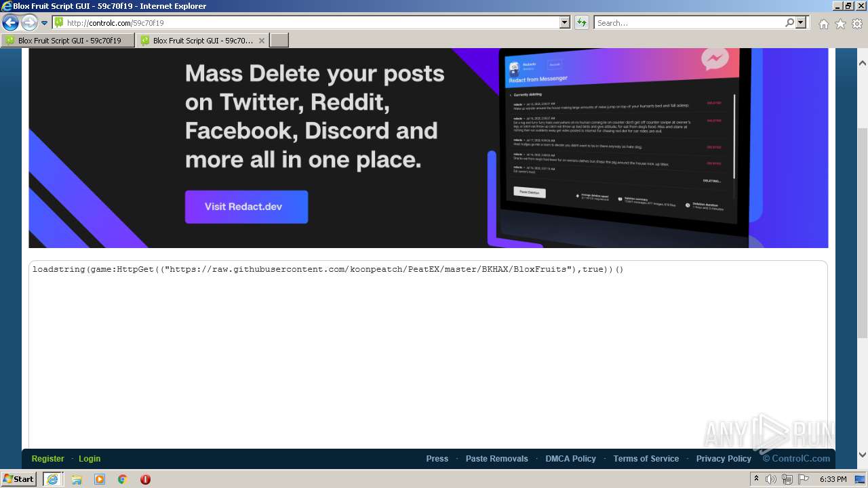This screenshot has width=868, height=488.
Task: Open the Press footer link
Action: (x=437, y=459)
